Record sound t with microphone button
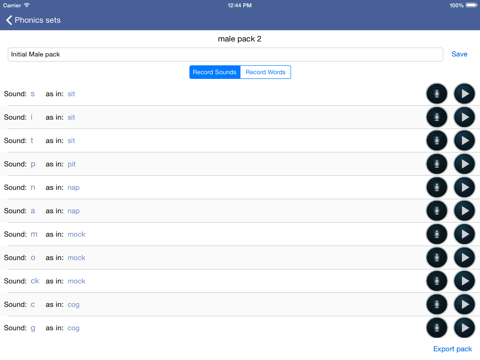 (x=437, y=141)
